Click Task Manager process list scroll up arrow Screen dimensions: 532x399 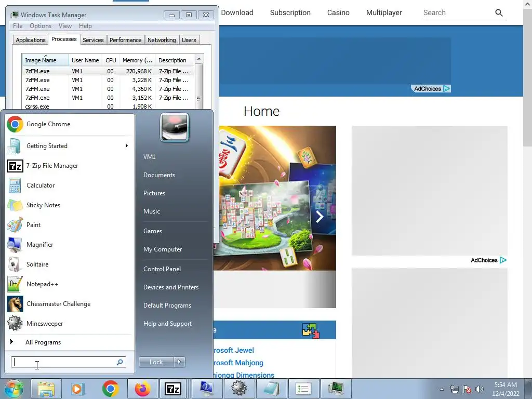(199, 59)
